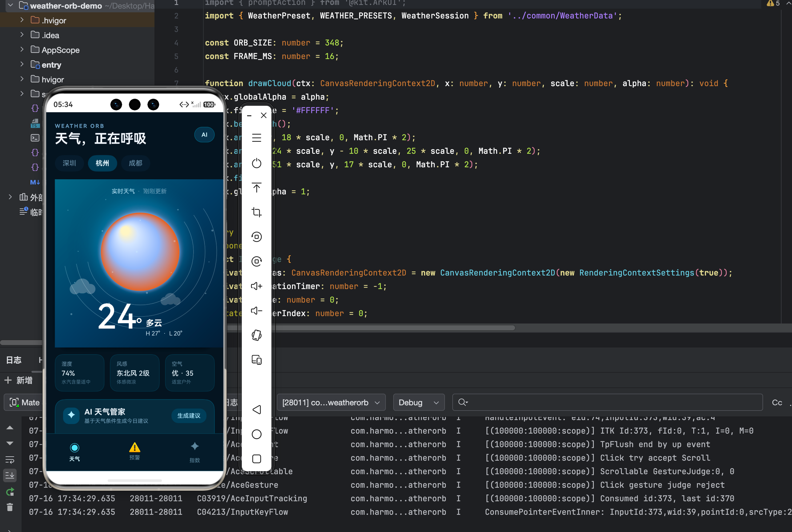This screenshot has width=792, height=532.
Task: Click the log scroll-down arrow icon
Action: click(x=10, y=443)
